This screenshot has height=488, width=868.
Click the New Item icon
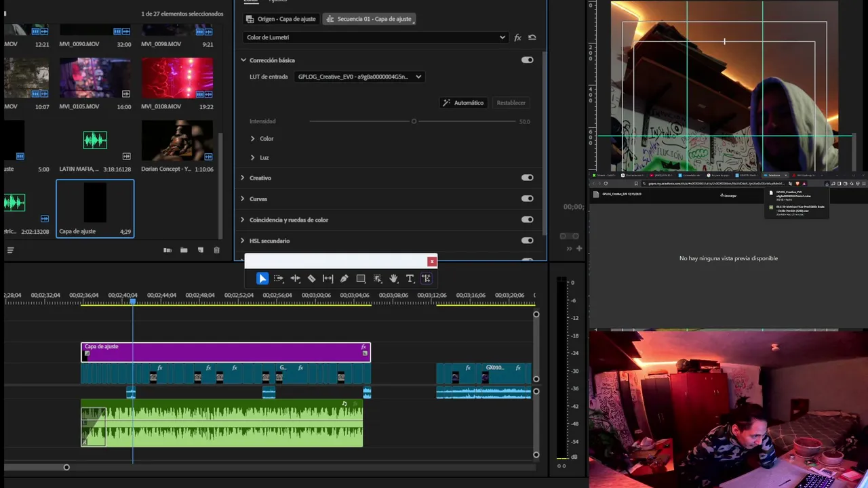point(200,250)
